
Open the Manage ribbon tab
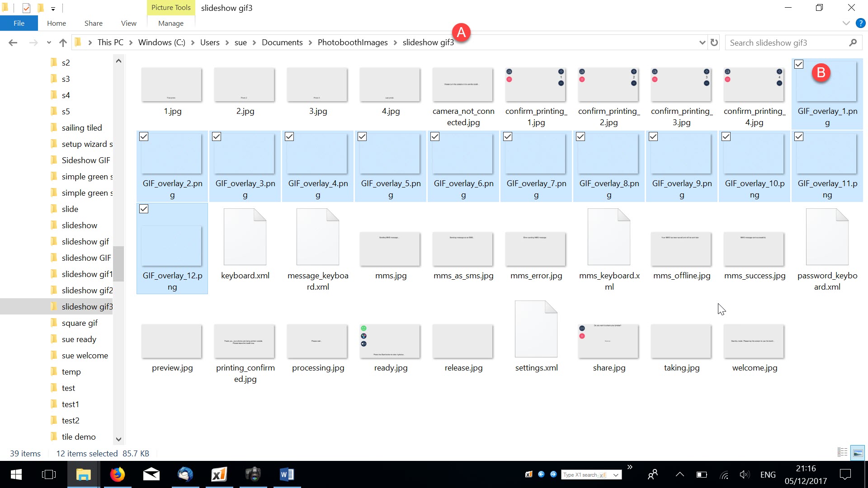point(171,23)
